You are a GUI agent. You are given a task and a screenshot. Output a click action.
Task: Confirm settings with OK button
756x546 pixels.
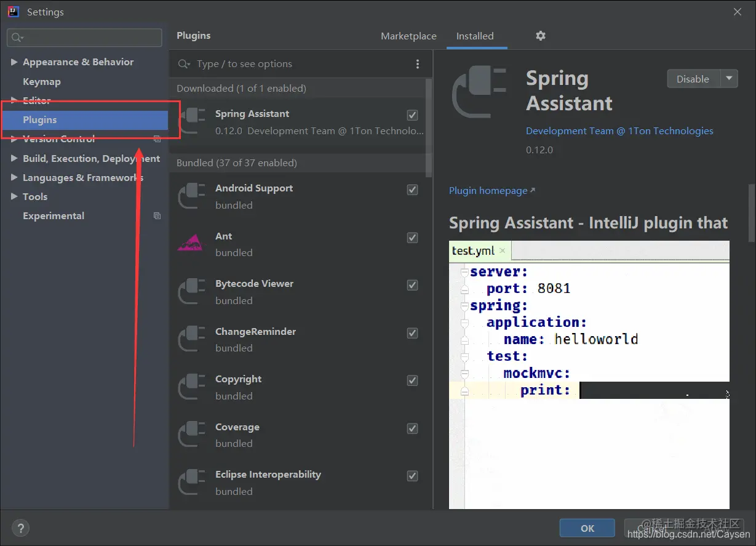(x=587, y=528)
